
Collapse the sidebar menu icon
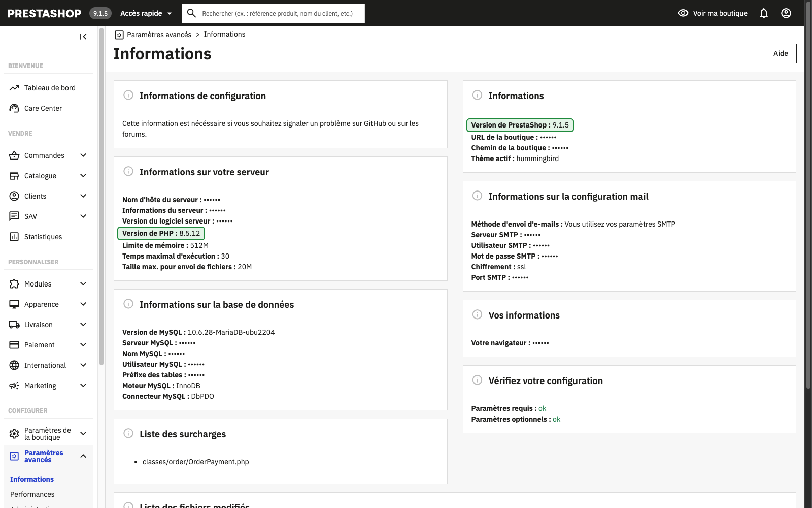(x=83, y=37)
